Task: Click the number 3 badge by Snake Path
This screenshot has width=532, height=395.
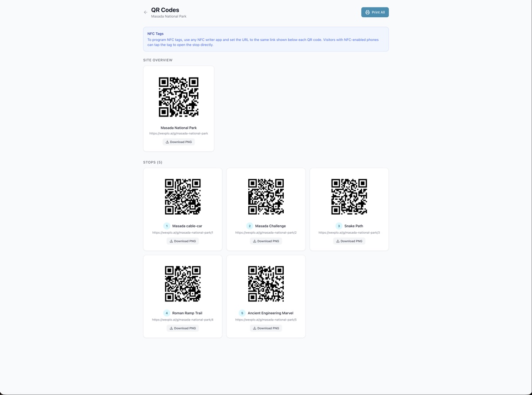Action: click(339, 226)
